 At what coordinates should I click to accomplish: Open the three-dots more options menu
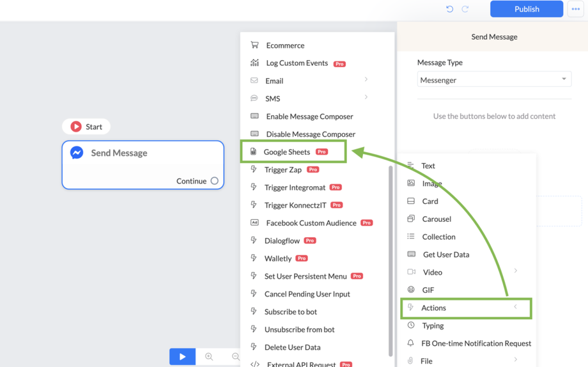coord(576,9)
